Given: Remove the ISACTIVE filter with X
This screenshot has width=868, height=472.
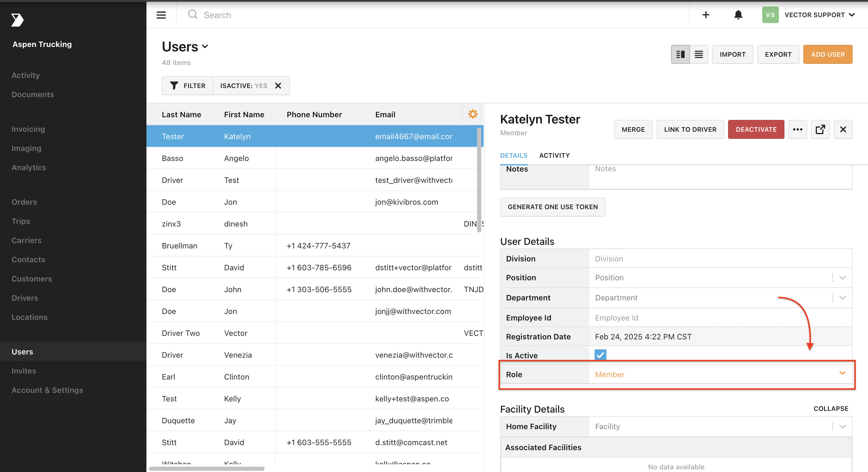Looking at the screenshot, I should point(278,86).
